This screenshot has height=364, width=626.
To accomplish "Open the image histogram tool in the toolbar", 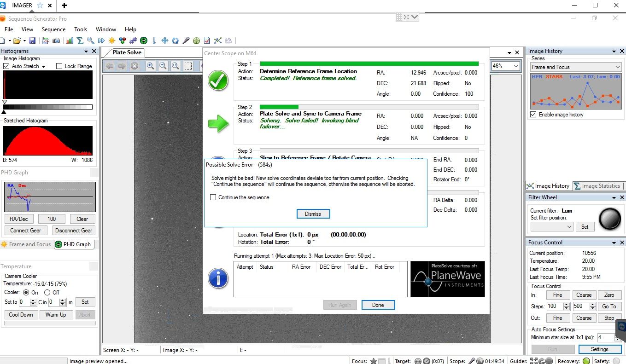I will [x=70, y=40].
